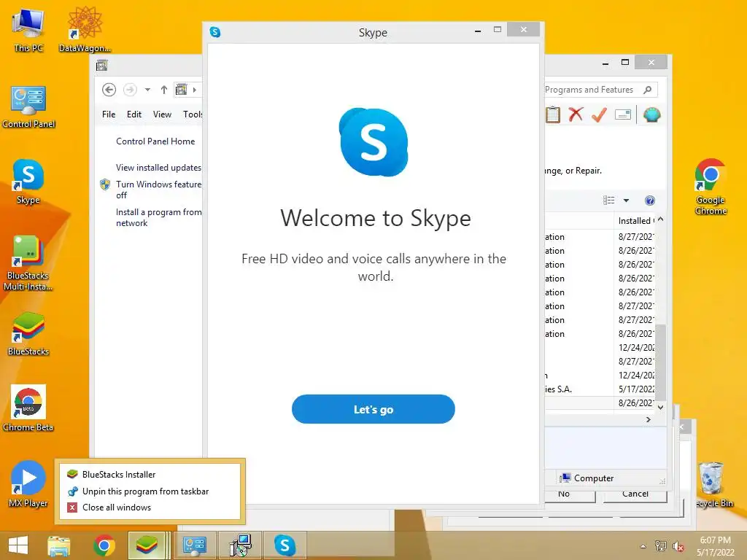Switch to Skype taskbar icon
The image size is (747, 560).
[x=285, y=545]
